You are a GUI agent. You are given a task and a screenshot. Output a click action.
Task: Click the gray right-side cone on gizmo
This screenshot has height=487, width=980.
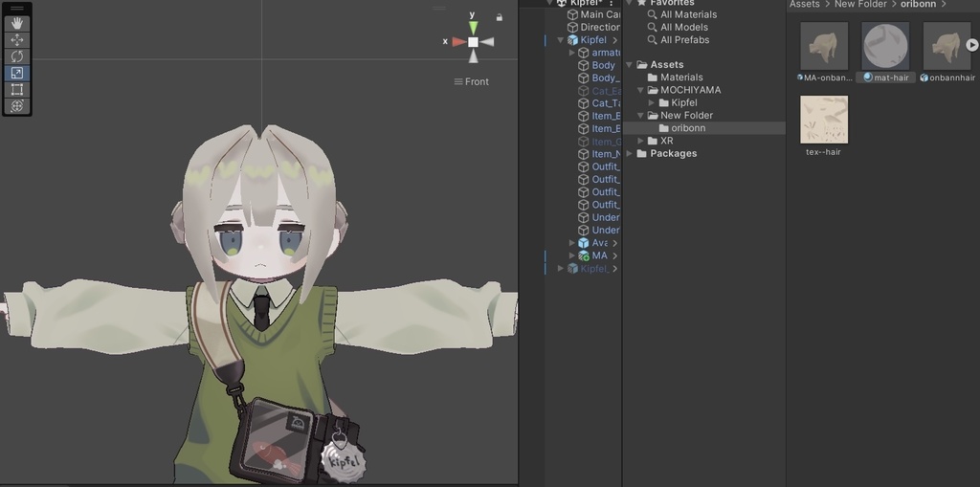(487, 42)
